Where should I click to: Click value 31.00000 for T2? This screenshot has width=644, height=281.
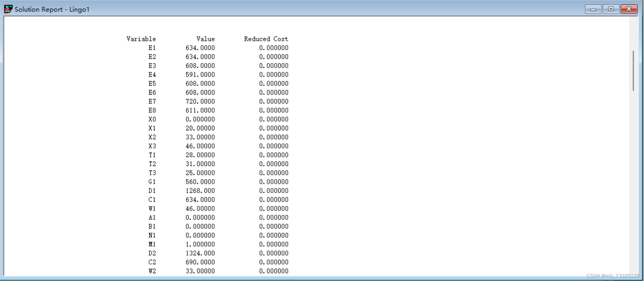200,164
